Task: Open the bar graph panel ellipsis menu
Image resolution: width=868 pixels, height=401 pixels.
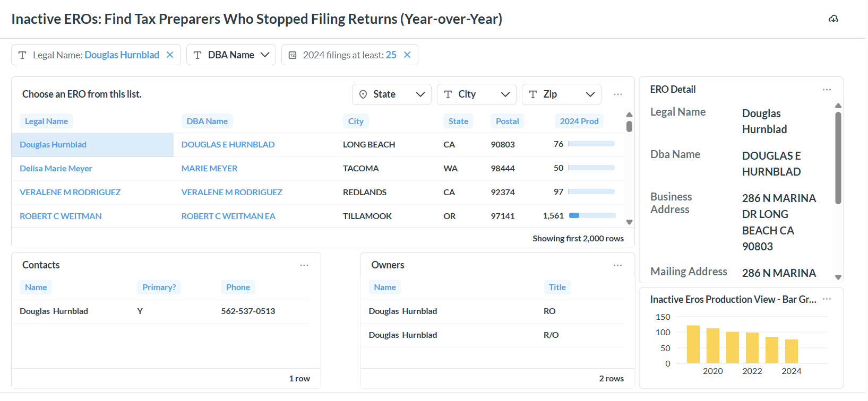Action: [x=827, y=299]
